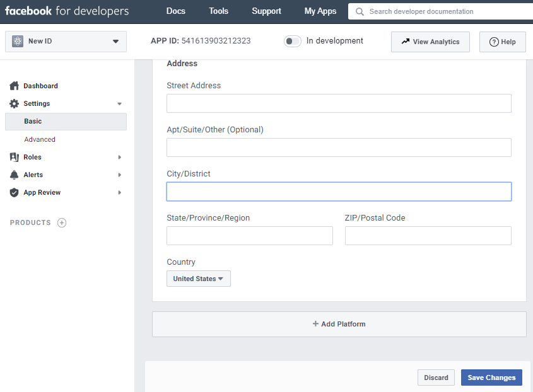
Task: Focus the ZIP/Postal Code field
Action: pos(428,236)
